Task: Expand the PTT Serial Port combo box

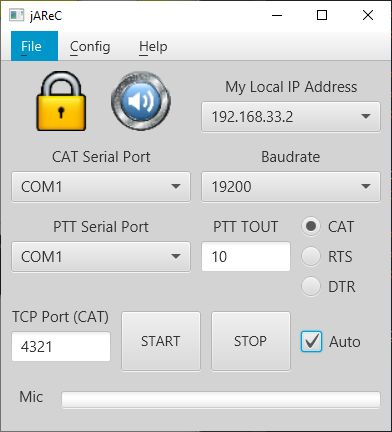Action: [x=101, y=257]
